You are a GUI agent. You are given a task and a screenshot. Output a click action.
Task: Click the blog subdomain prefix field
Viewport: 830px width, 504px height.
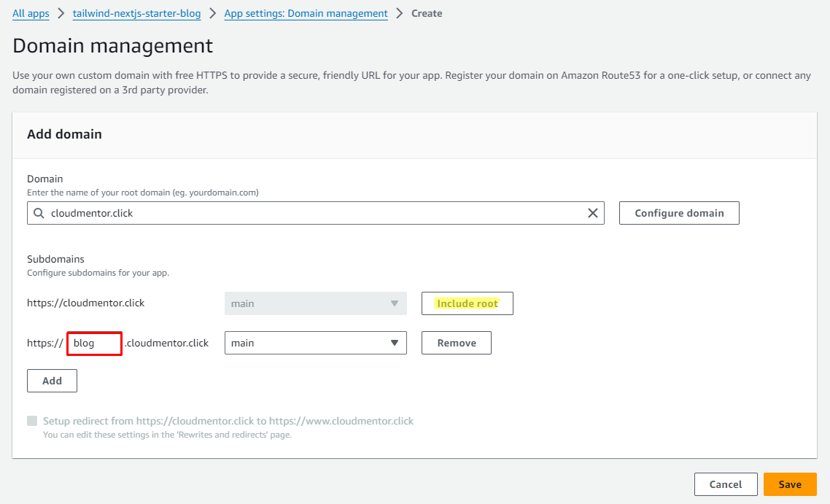pos(94,343)
